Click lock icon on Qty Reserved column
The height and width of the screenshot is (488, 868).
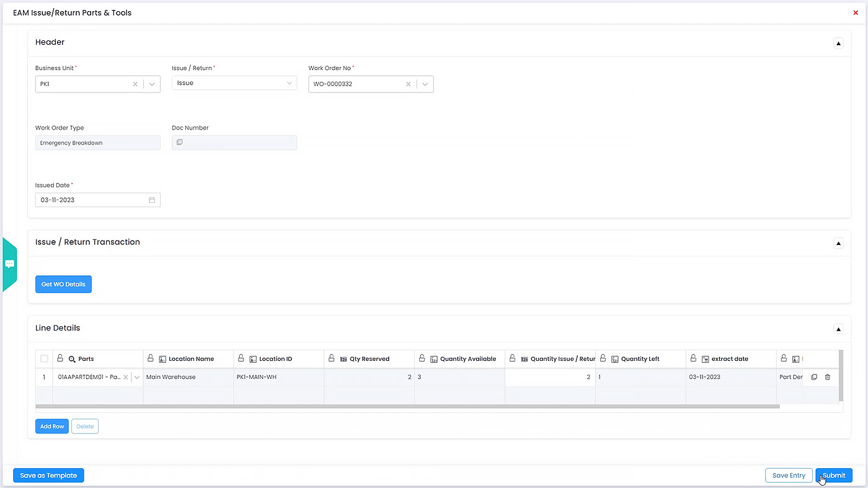click(x=332, y=358)
